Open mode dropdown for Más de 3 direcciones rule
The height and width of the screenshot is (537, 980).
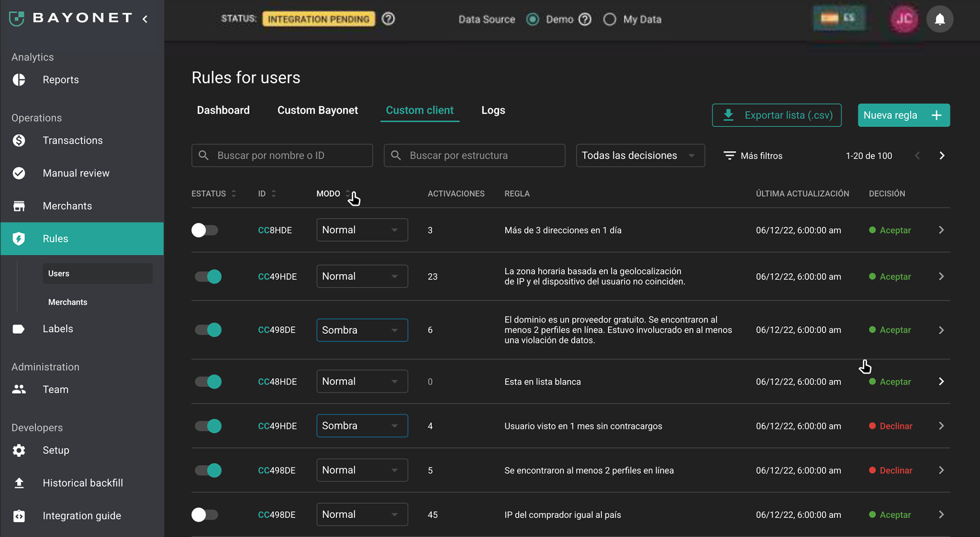pyautogui.click(x=362, y=230)
